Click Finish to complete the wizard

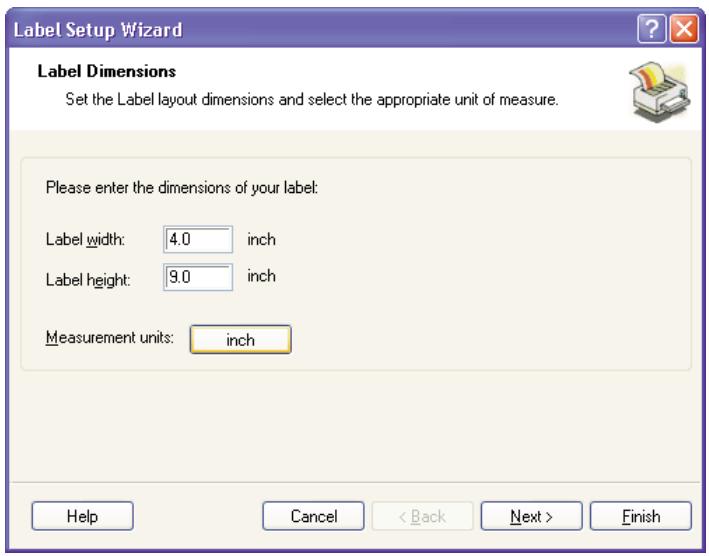[x=640, y=516]
